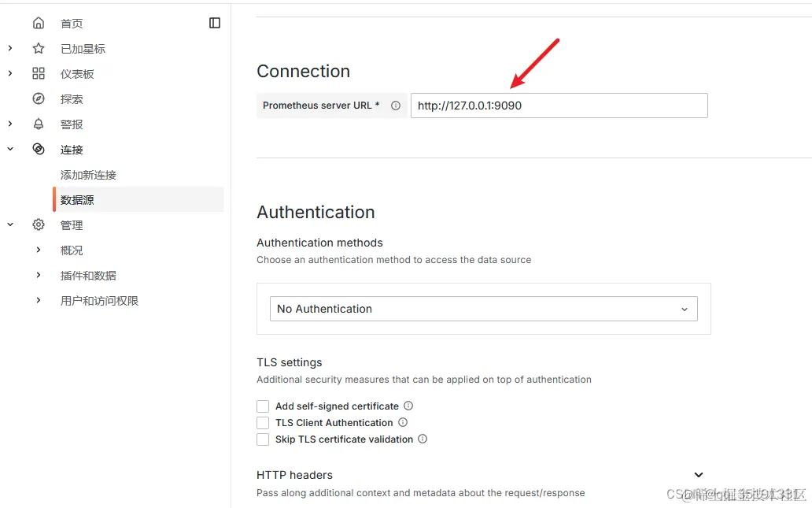
Task: Click the starred items star icon
Action: click(39, 48)
